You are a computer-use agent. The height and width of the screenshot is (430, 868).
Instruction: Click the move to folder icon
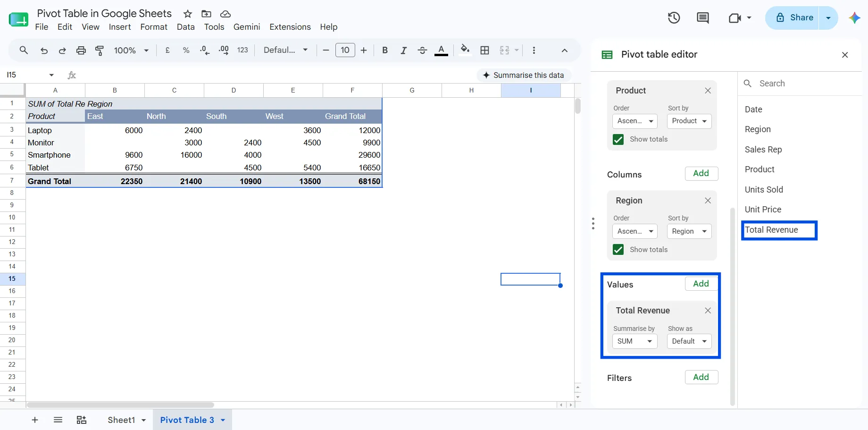tap(206, 14)
